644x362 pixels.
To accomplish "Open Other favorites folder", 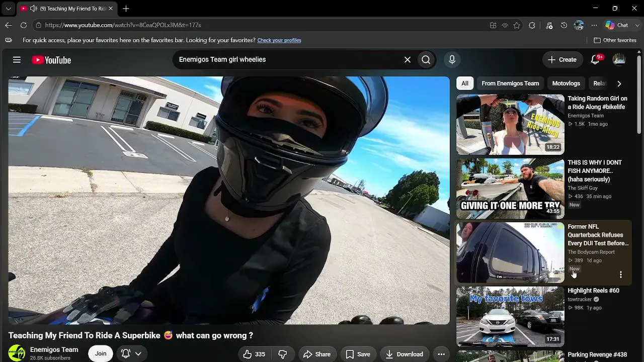I will 615,40.
